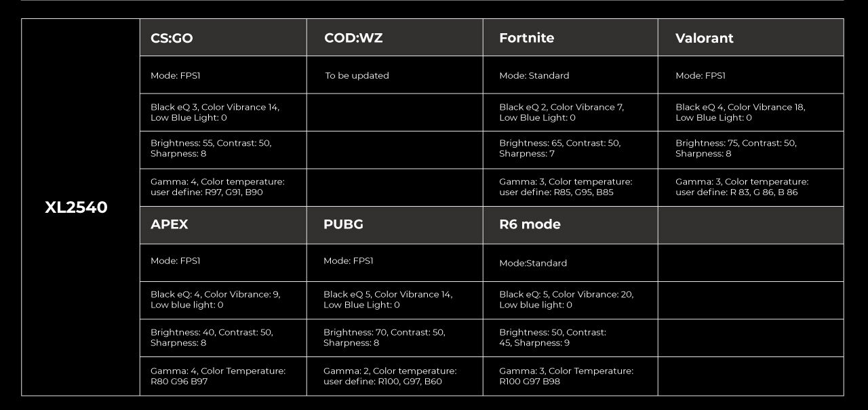This screenshot has height=410, width=868.
Task: Click APEX Brightness: 40 cell
Action: (223, 338)
